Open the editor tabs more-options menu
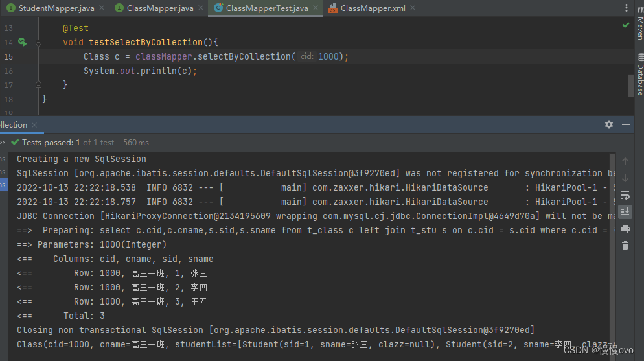 626,8
